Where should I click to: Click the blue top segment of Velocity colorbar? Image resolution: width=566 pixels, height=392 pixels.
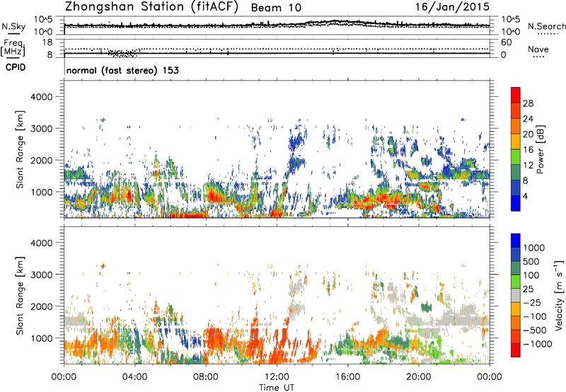coord(516,241)
